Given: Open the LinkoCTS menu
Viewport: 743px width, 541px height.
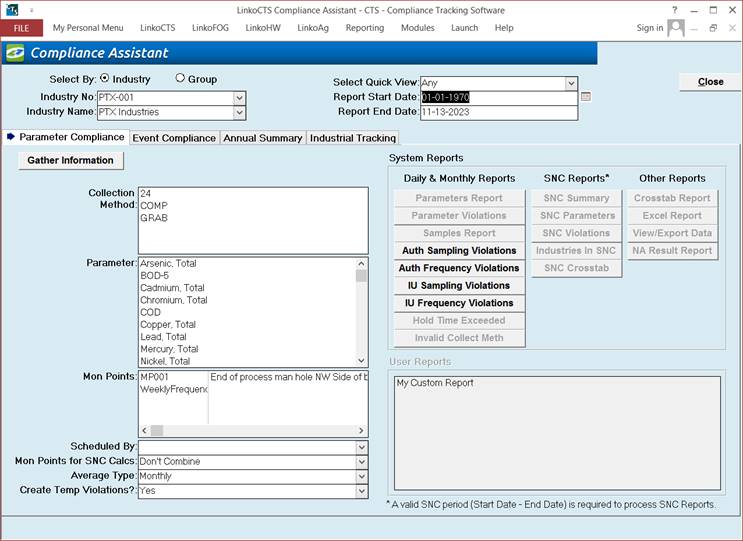Looking at the screenshot, I should click(158, 28).
